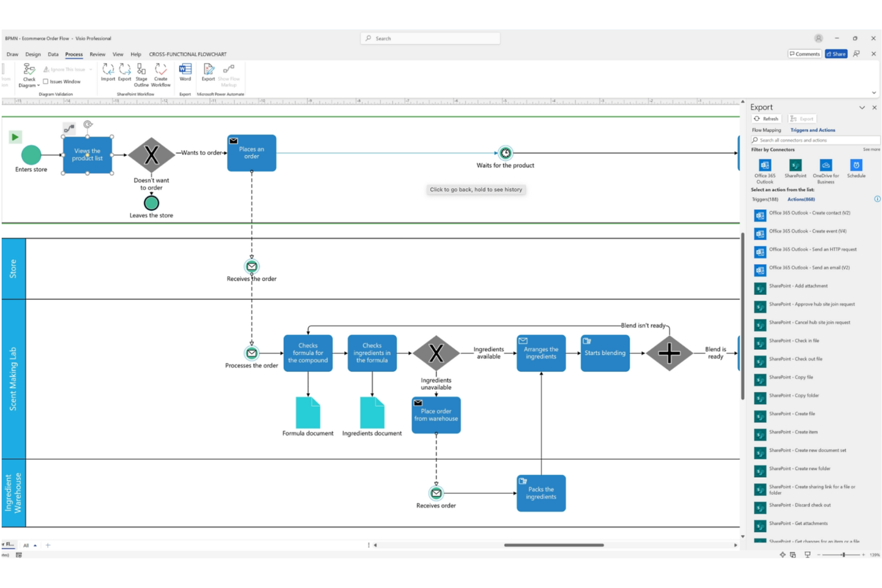The width and height of the screenshot is (882, 588).
Task: Filter by the SharePoint connector
Action: pos(795,169)
